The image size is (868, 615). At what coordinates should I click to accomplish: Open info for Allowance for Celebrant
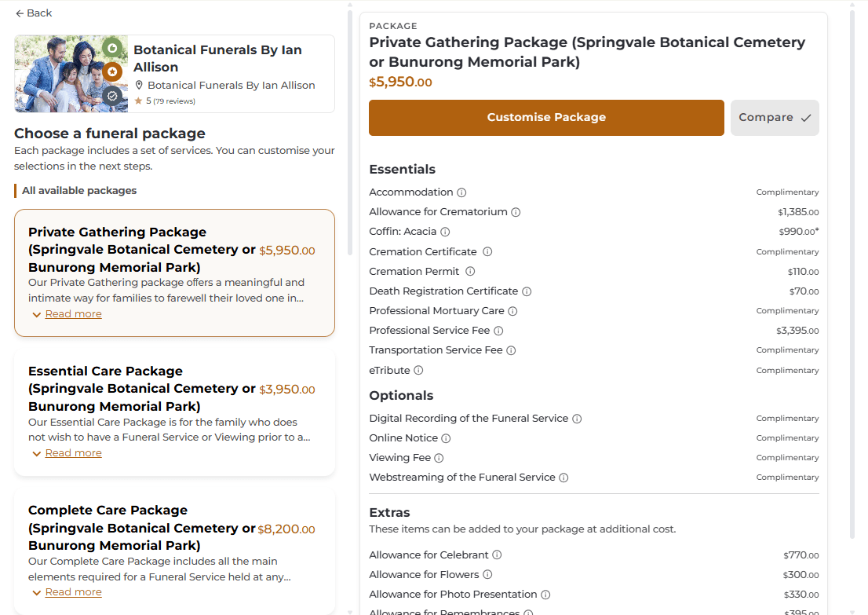pos(497,555)
